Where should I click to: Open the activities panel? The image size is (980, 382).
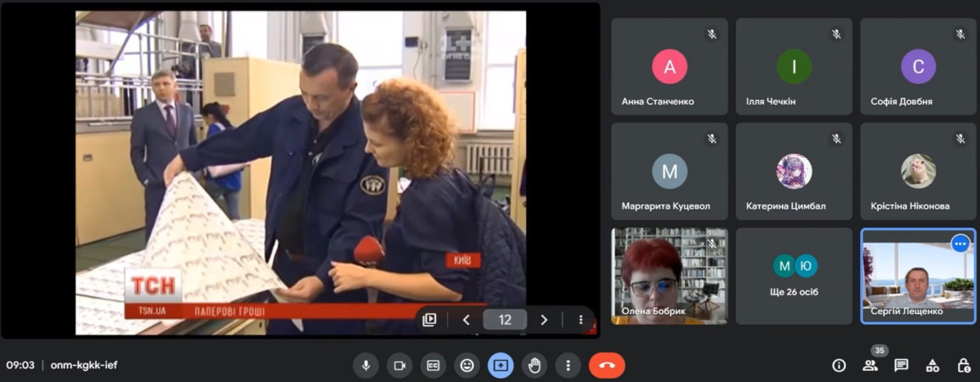pos(932,365)
